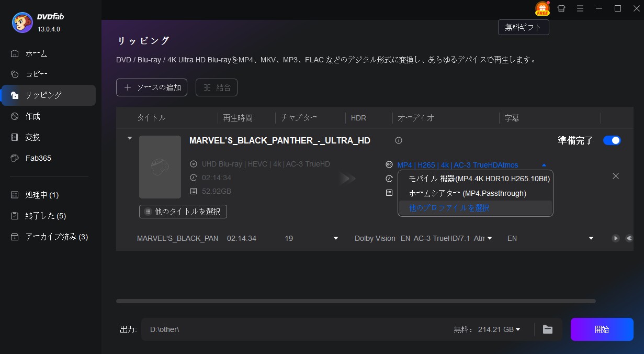Click the 13.0.4.0 version number
644x354 pixels.
(x=49, y=29)
